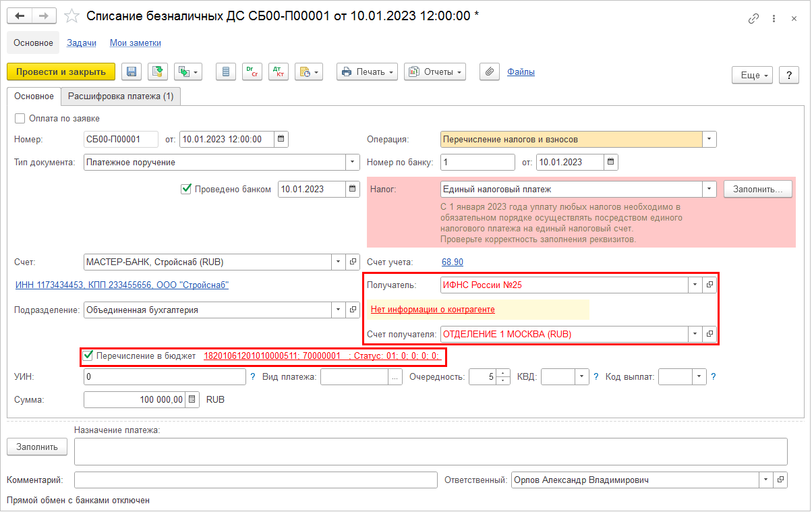The width and height of the screenshot is (812, 512).
Task: Open the calculator icon next to Сумма
Action: (x=192, y=399)
